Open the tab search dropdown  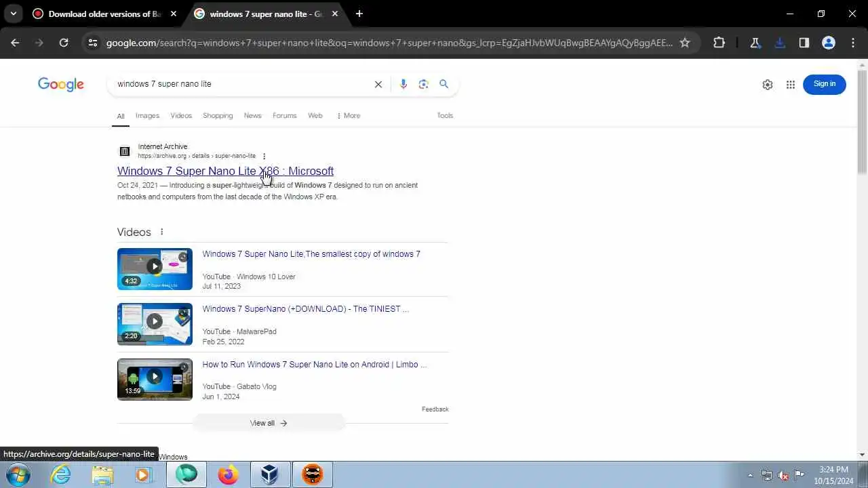(14, 14)
